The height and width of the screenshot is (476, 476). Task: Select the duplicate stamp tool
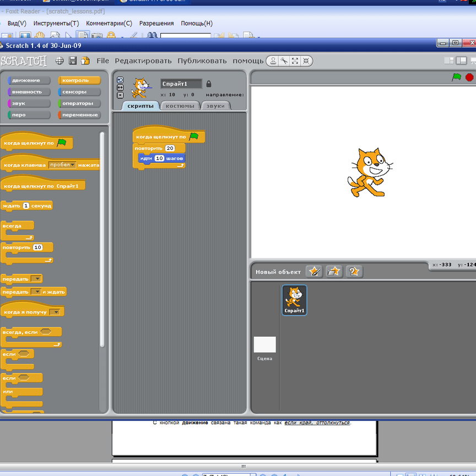[273, 61]
